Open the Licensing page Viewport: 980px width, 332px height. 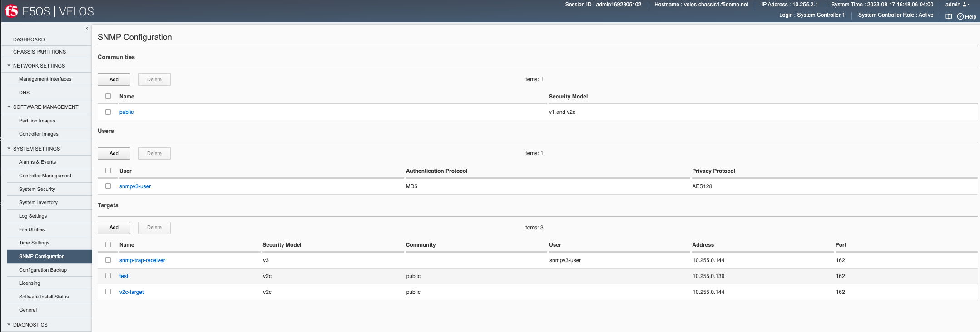click(30, 283)
